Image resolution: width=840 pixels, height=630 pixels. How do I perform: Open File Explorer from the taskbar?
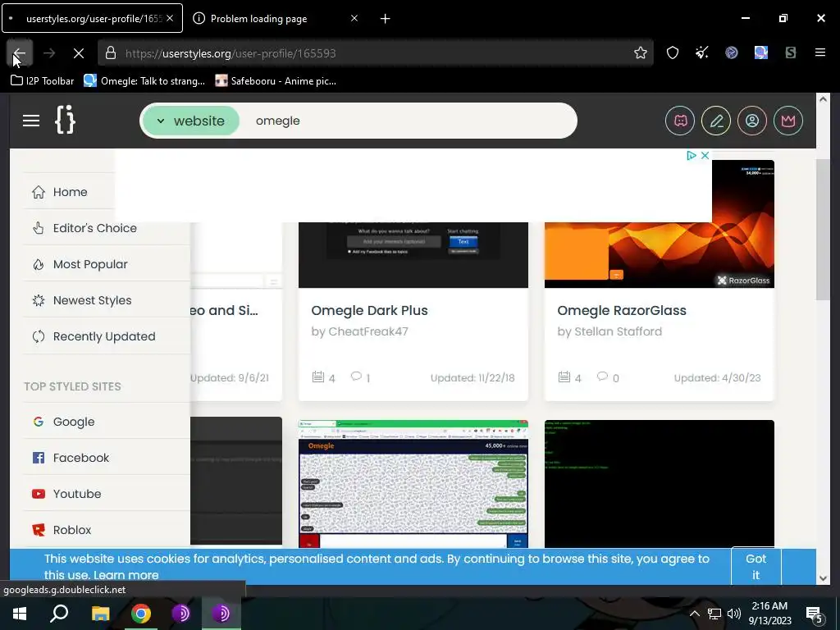pyautogui.click(x=100, y=614)
